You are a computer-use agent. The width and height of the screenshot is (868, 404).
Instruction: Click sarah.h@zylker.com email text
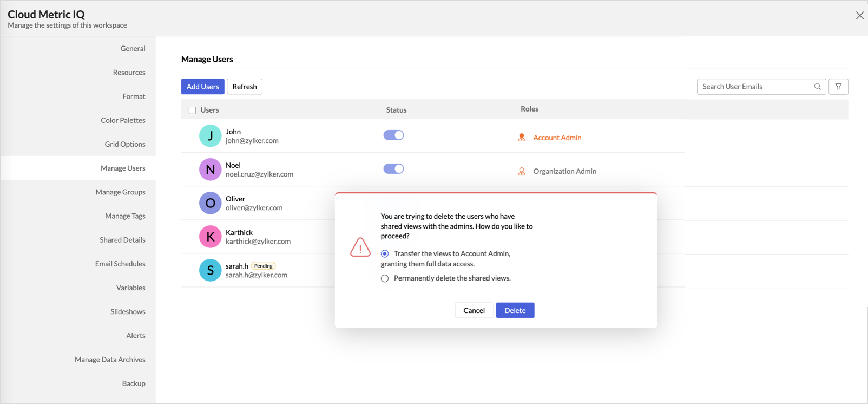(x=257, y=275)
